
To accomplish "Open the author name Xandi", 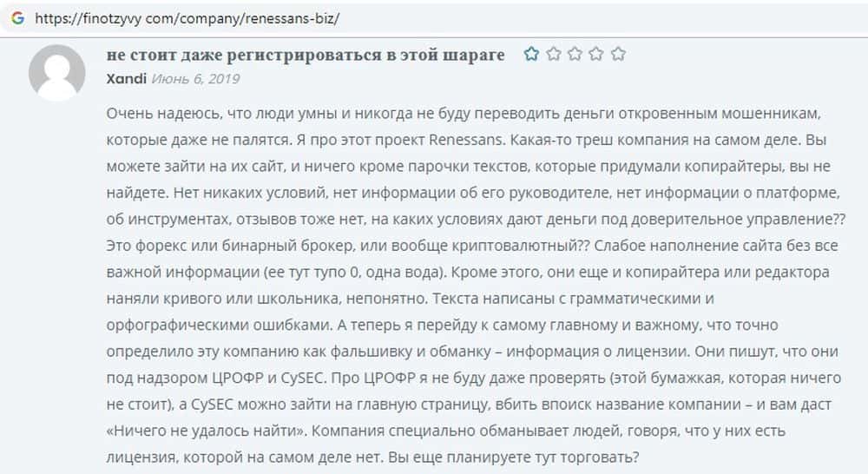I will tap(126, 78).
